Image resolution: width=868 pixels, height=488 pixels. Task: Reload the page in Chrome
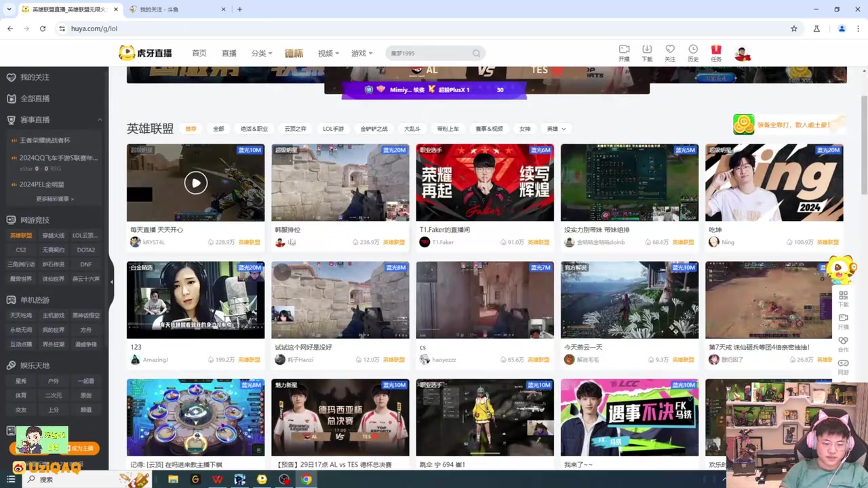pyautogui.click(x=42, y=28)
